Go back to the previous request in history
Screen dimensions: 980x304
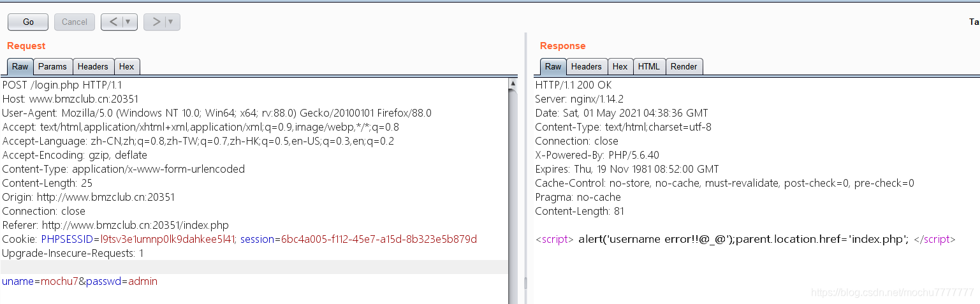pos(113,22)
